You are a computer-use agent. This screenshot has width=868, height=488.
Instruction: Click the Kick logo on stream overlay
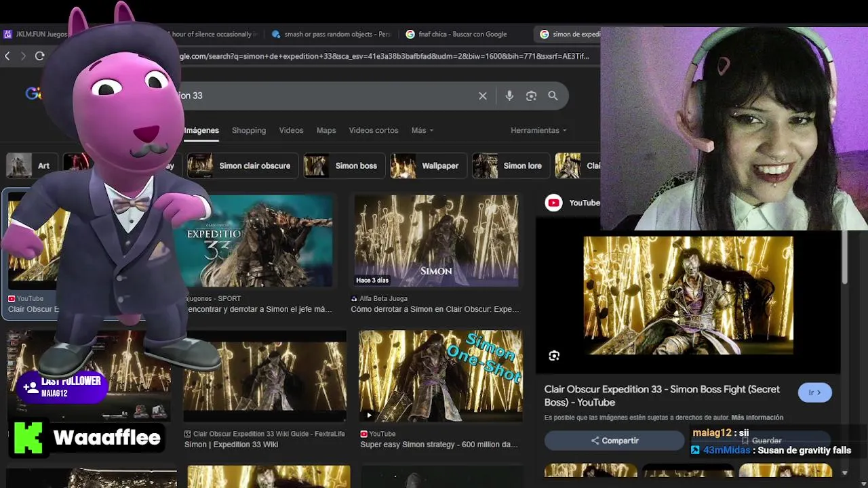click(28, 437)
